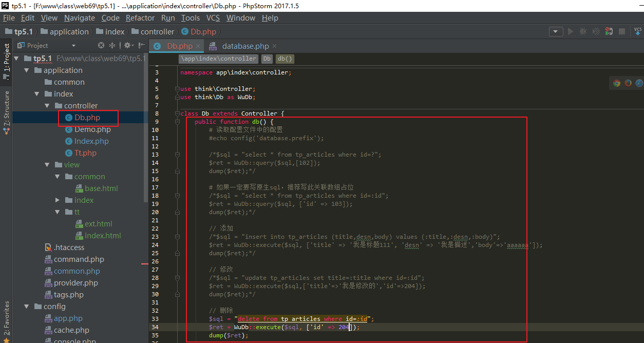Collapse the tt folder arrow
The image size is (644, 343).
tap(58, 212)
